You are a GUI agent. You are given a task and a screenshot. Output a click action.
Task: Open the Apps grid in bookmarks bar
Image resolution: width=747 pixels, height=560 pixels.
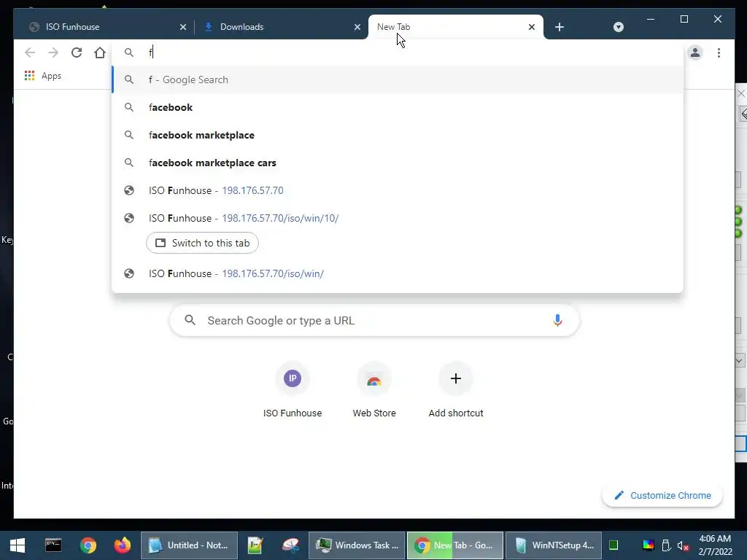pos(43,76)
